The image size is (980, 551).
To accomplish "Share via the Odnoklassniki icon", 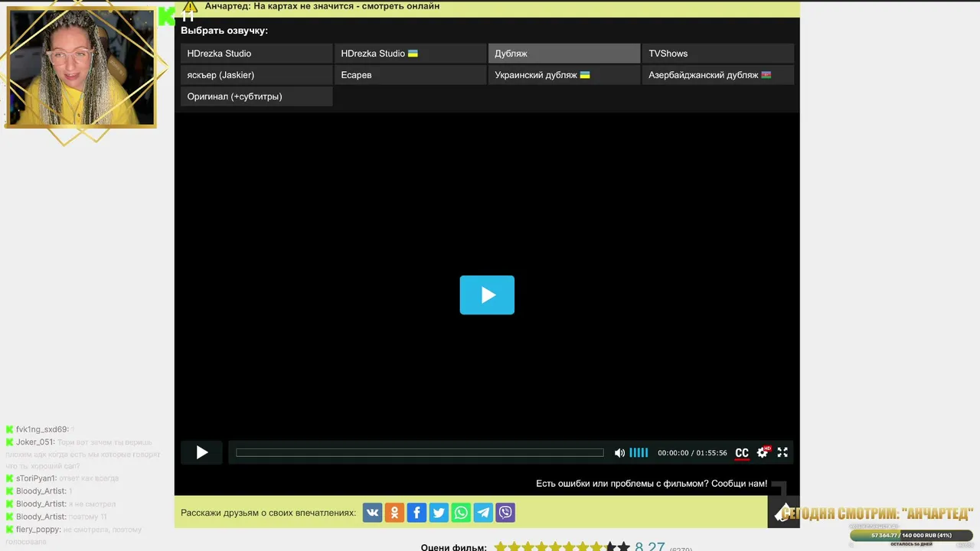I will (395, 513).
